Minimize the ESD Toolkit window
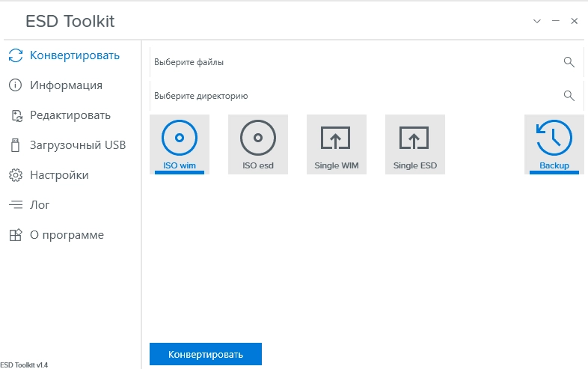Viewport: 588px width, 369px height. point(556,21)
